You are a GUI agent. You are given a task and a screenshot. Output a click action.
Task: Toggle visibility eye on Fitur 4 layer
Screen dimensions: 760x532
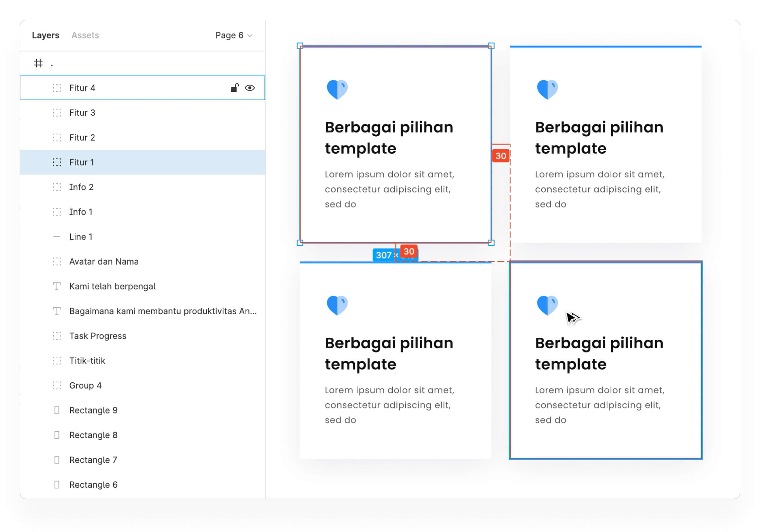250,88
